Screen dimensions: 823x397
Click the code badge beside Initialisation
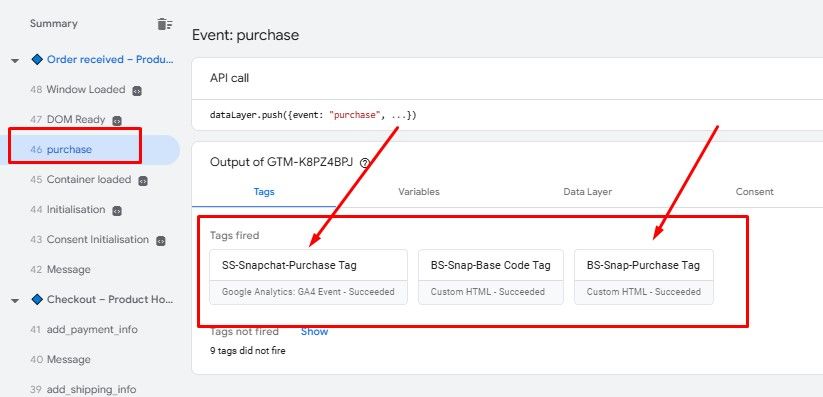pos(117,211)
